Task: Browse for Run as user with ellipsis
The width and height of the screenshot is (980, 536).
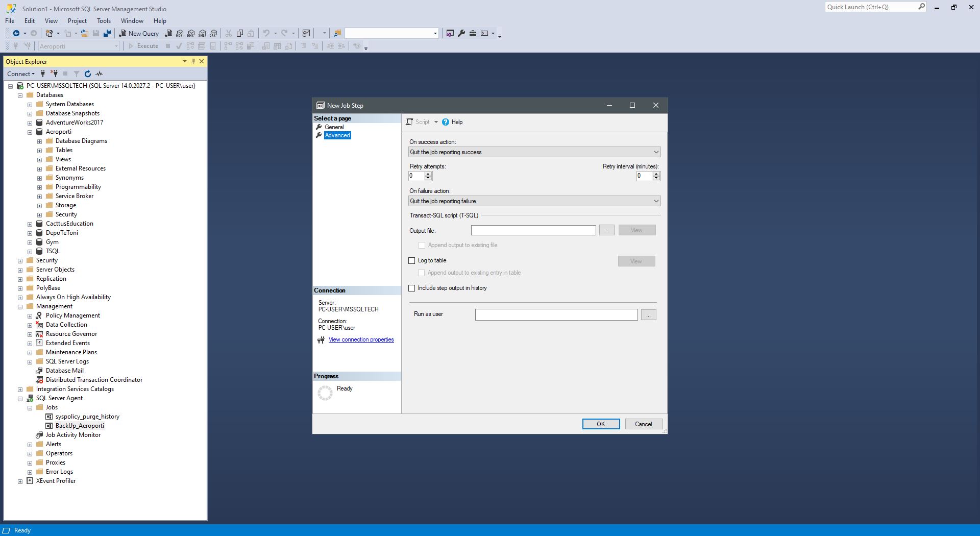Action: [x=648, y=315]
